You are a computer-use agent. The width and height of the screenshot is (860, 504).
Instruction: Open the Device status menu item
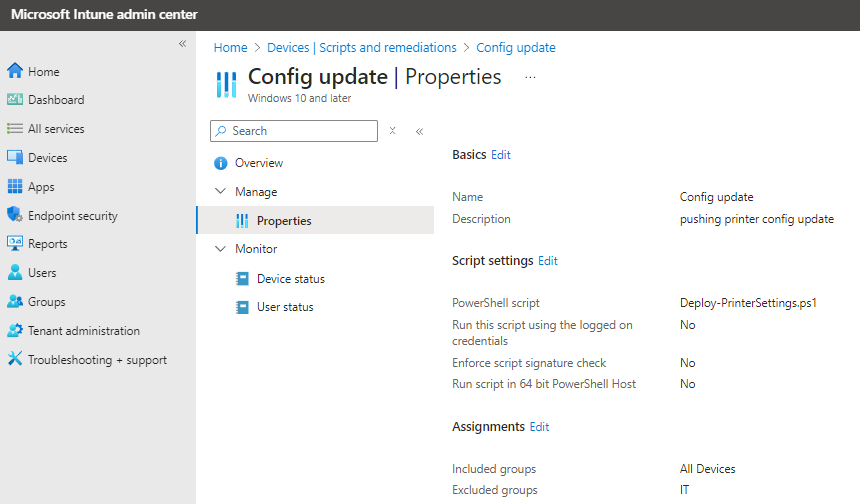(290, 279)
